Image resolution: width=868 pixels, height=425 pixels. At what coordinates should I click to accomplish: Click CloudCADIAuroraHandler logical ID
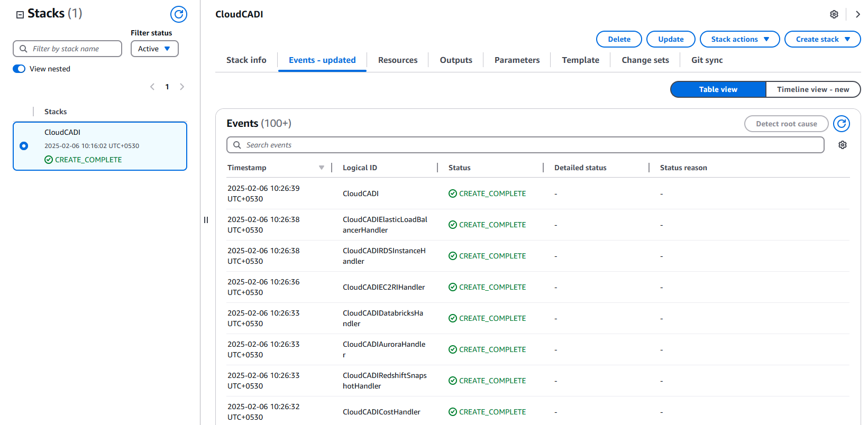[x=384, y=349]
